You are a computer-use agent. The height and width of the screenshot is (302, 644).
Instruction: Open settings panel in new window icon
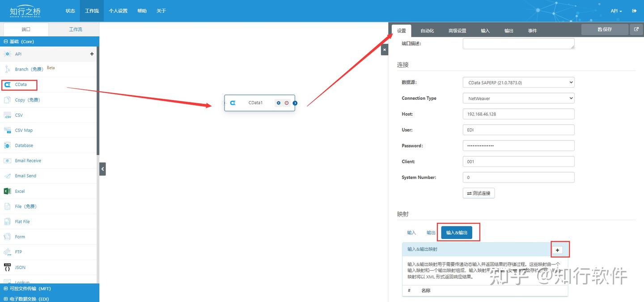[x=636, y=30]
